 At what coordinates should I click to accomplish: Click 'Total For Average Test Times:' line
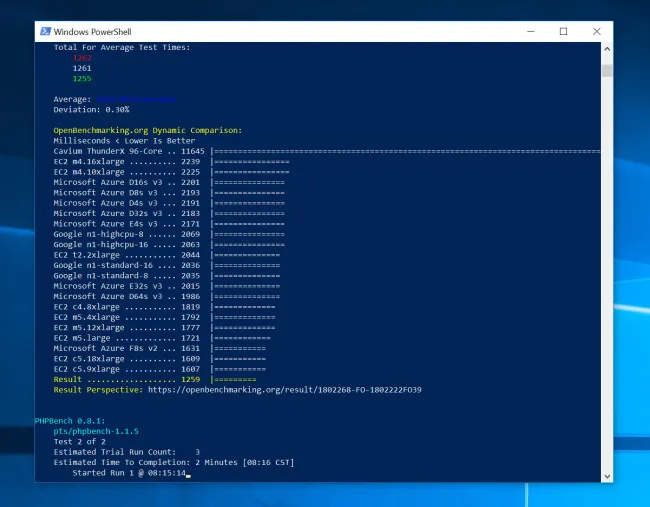pyautogui.click(x=122, y=47)
